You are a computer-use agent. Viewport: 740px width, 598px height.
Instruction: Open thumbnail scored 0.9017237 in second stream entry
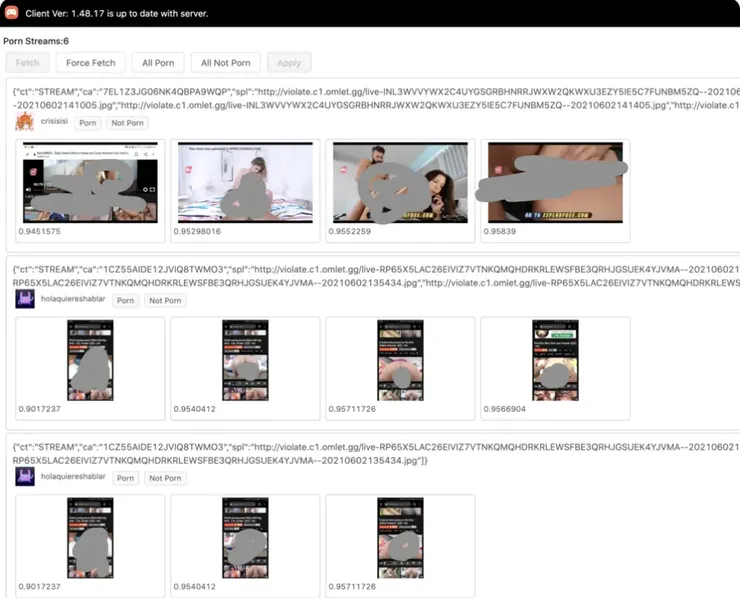(90, 360)
